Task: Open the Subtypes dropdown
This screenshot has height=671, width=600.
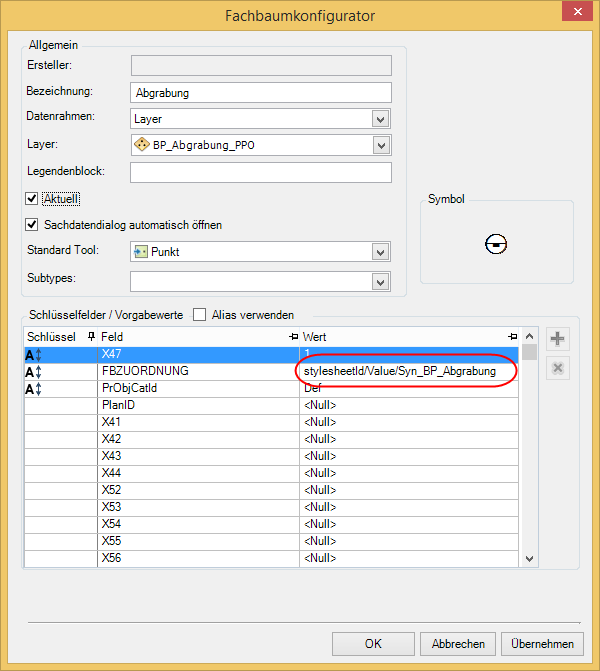Action: click(x=380, y=281)
